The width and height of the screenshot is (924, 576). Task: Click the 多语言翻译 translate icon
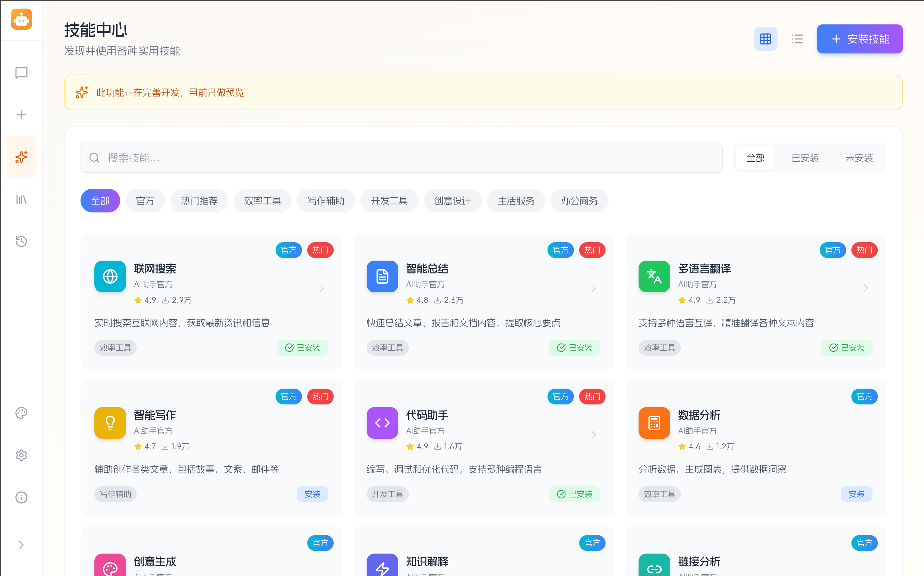click(654, 276)
